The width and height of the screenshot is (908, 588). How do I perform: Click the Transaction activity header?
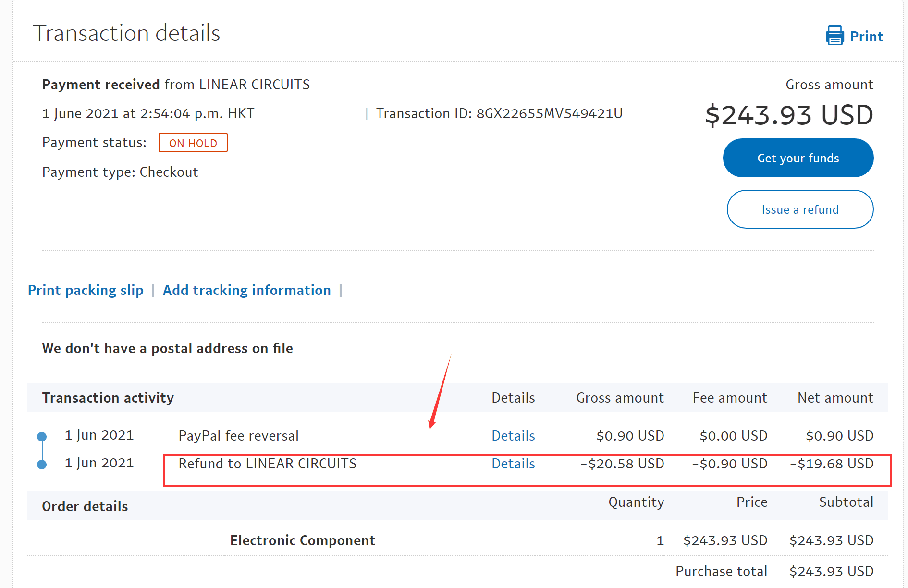click(108, 398)
